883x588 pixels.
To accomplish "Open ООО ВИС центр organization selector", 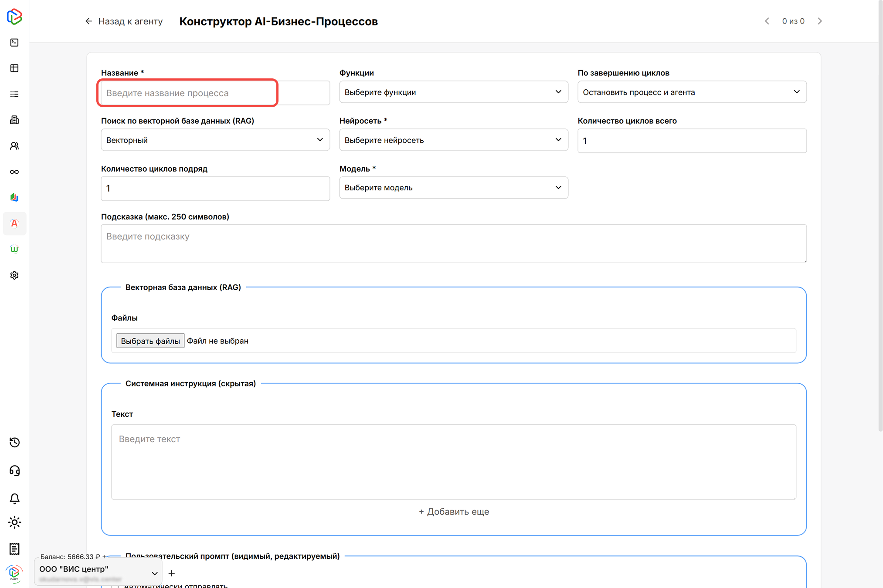I will point(98,573).
